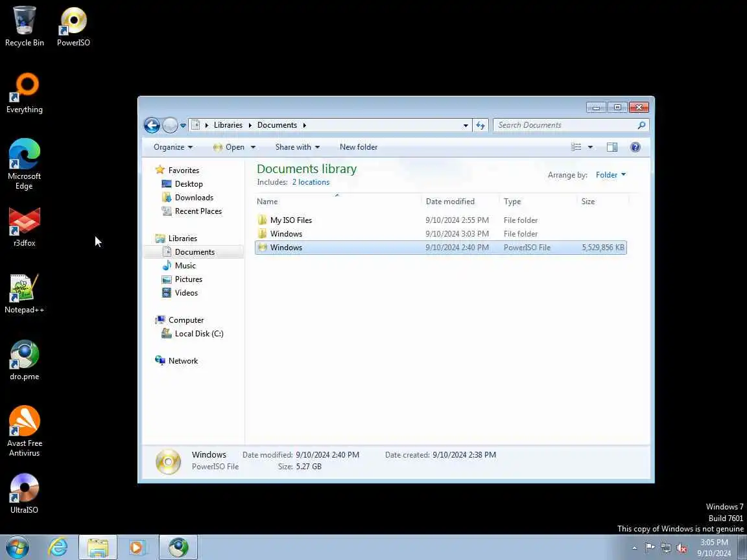This screenshot has width=747, height=560.
Task: Change your view with the view icon
Action: point(576,147)
